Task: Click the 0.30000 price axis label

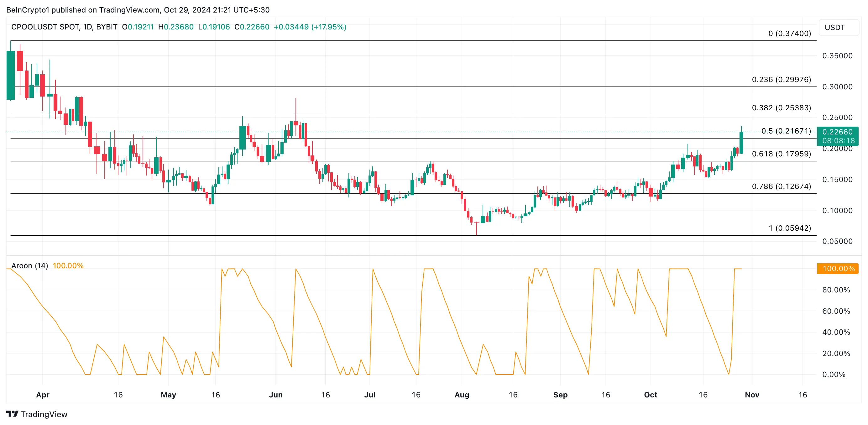Action: [x=837, y=87]
